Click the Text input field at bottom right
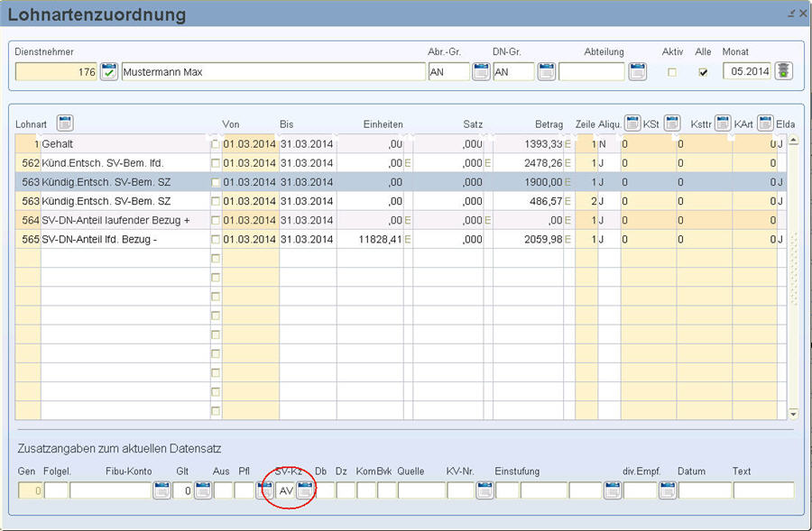The width and height of the screenshot is (812, 531). 764,490
